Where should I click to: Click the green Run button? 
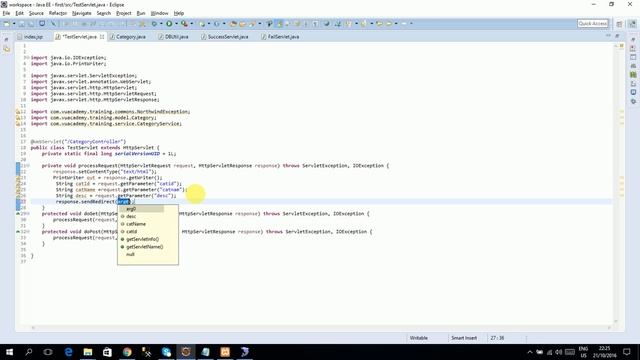point(169,24)
